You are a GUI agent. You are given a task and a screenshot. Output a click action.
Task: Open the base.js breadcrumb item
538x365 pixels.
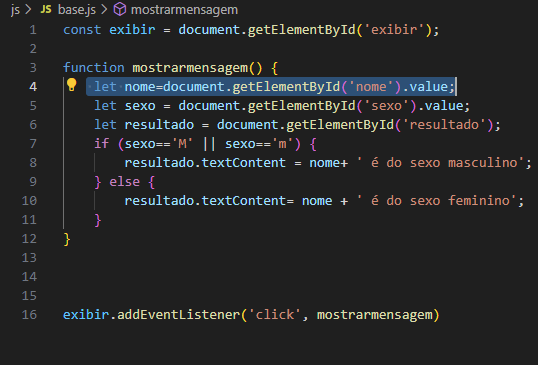(77, 10)
